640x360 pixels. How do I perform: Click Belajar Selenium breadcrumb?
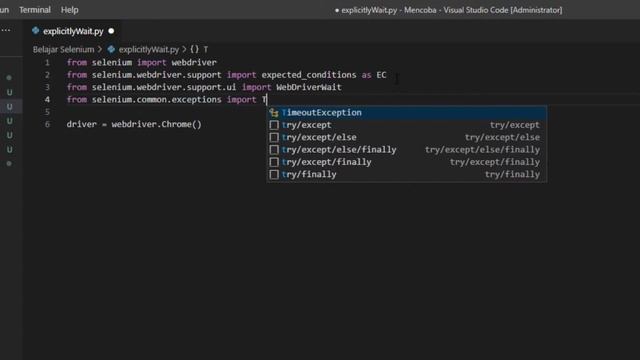click(x=63, y=49)
